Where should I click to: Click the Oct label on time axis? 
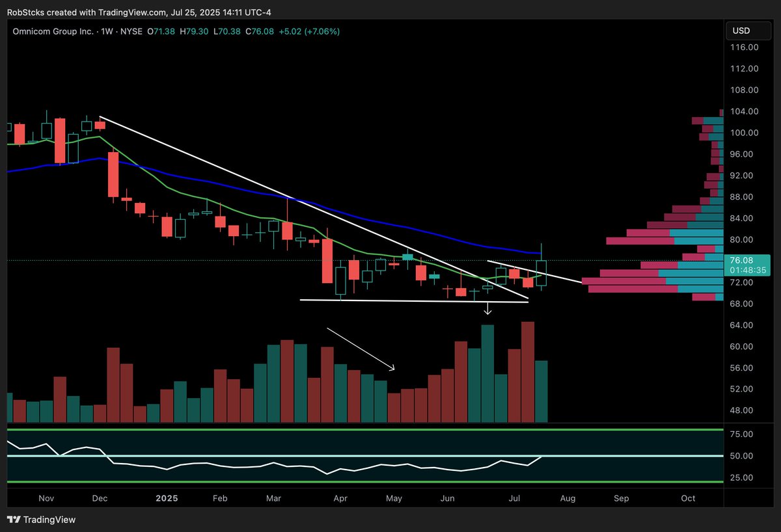pyautogui.click(x=688, y=499)
